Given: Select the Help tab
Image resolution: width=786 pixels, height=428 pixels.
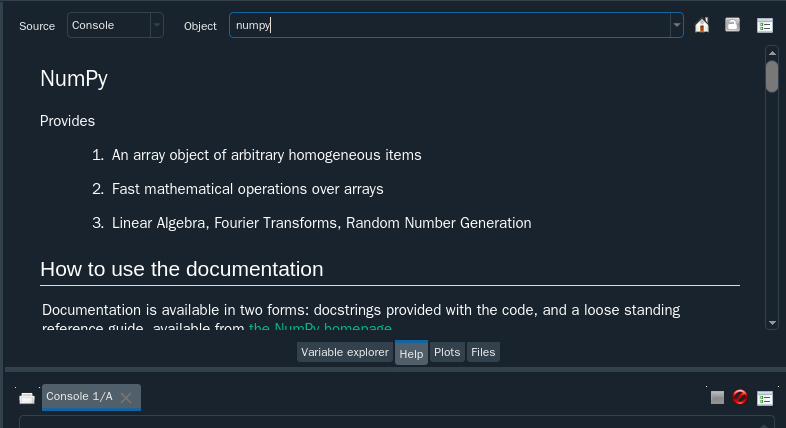Looking at the screenshot, I should pos(411,353).
